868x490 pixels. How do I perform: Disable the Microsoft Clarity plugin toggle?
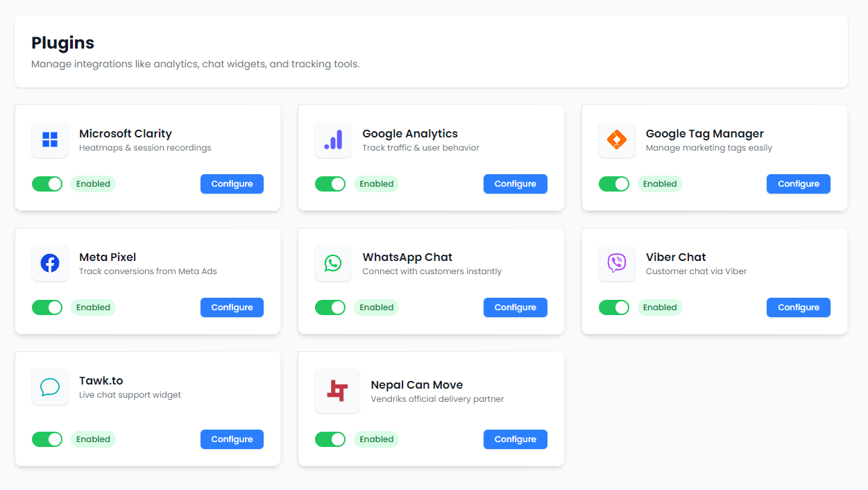46,183
